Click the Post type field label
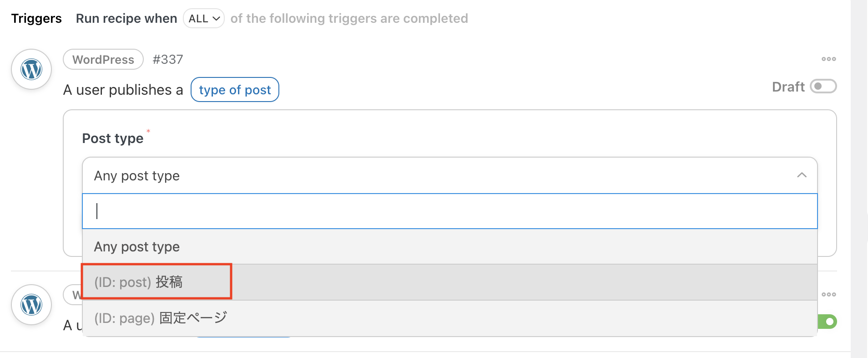The width and height of the screenshot is (868, 358). (x=113, y=138)
